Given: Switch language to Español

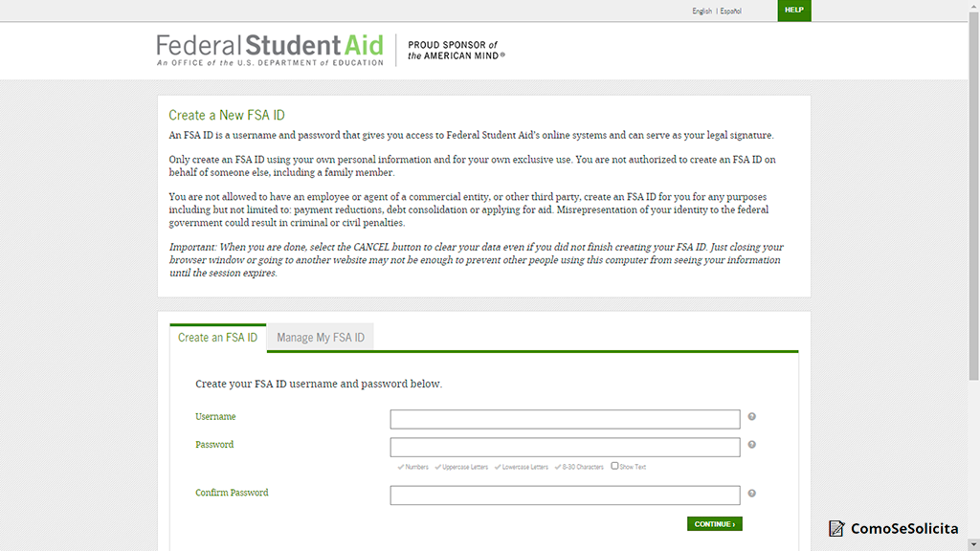Looking at the screenshot, I should pyautogui.click(x=730, y=11).
